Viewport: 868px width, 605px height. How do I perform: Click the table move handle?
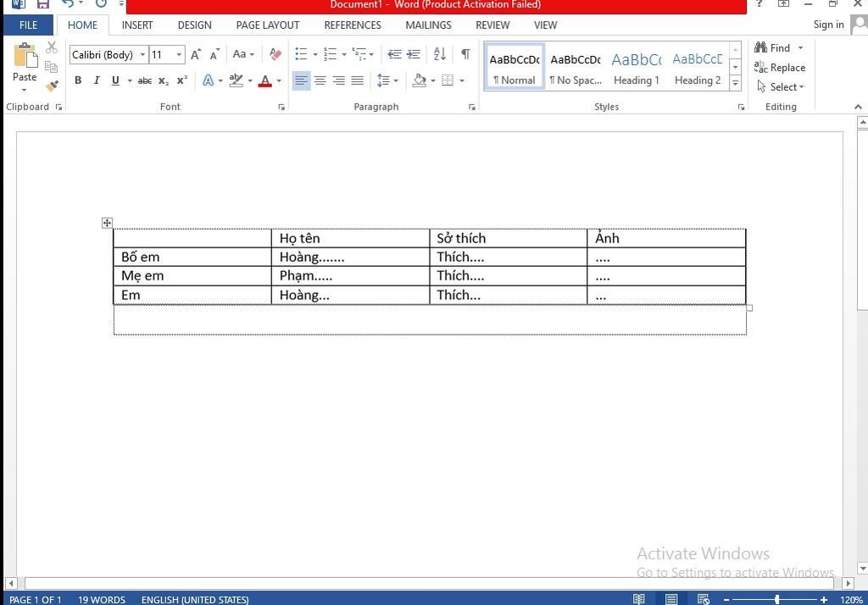coord(107,223)
